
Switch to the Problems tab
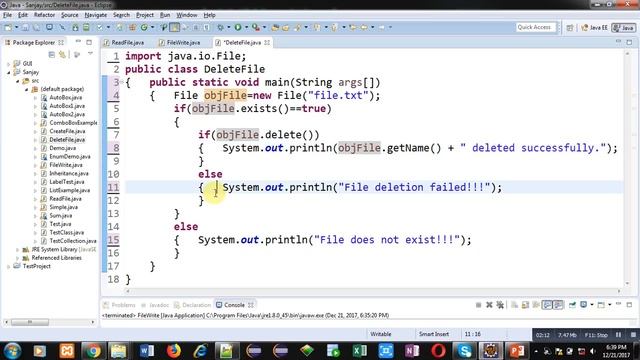pos(120,305)
